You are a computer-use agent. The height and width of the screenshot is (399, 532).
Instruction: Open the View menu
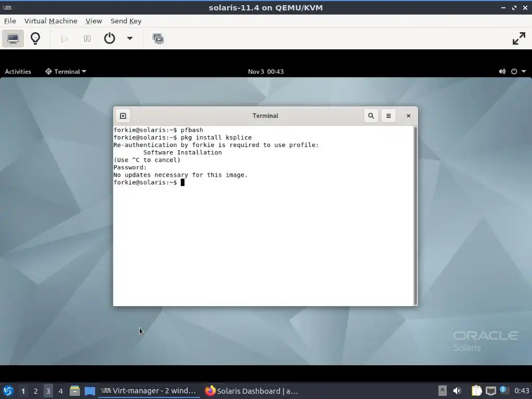(94, 21)
